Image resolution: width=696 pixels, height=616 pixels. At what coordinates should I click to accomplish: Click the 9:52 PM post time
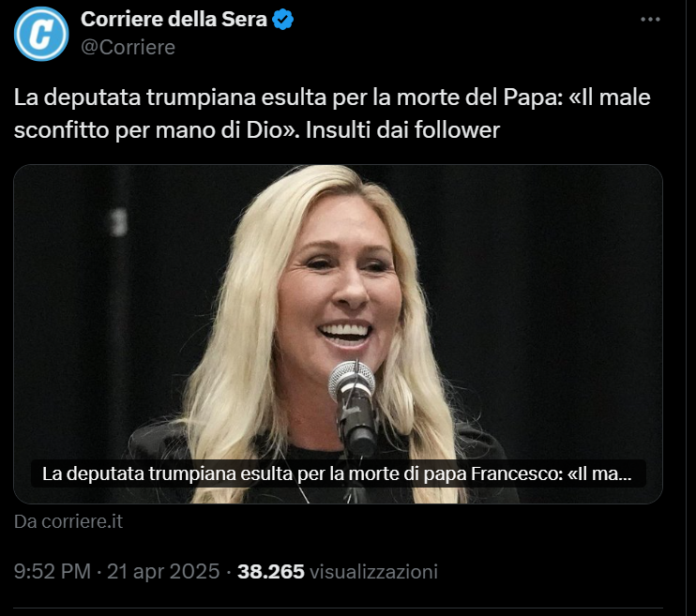[x=53, y=571]
